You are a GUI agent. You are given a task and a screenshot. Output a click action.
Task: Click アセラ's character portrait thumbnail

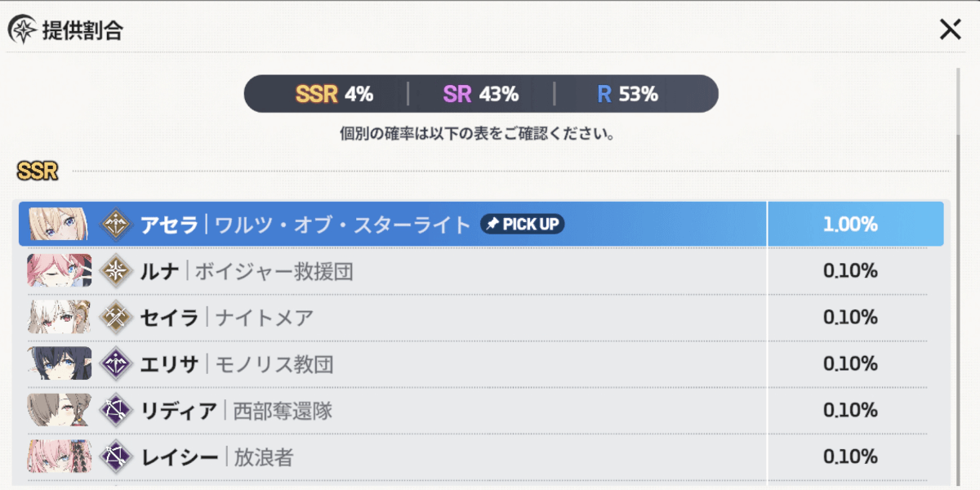[x=57, y=222]
